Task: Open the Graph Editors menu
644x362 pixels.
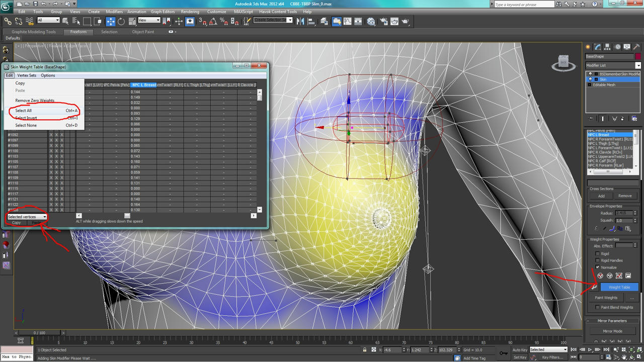Action: tap(163, 12)
